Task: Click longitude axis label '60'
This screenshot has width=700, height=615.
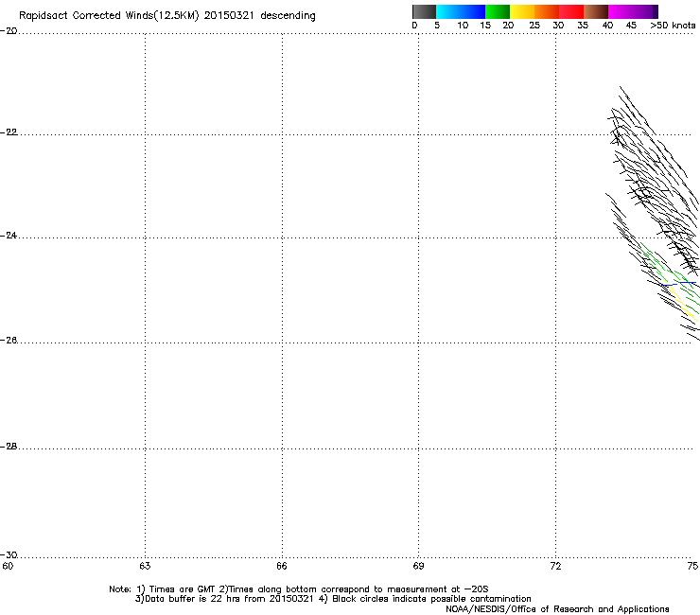Action: (8, 567)
